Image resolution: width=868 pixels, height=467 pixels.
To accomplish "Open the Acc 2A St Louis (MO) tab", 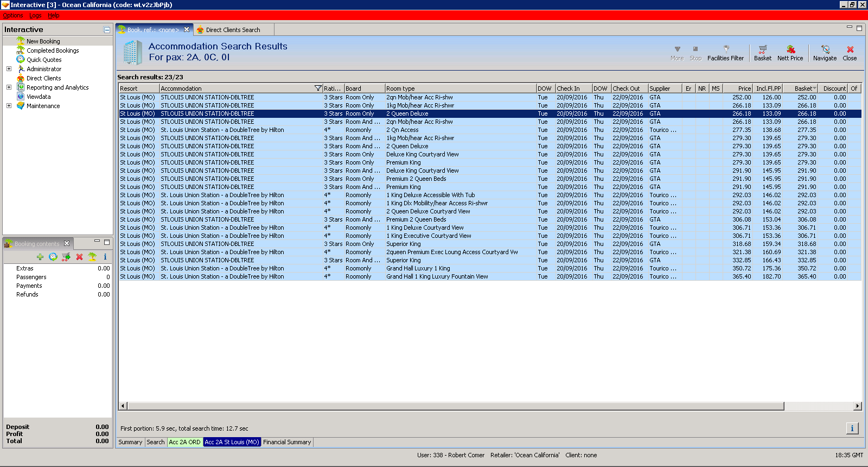I will pos(232,442).
